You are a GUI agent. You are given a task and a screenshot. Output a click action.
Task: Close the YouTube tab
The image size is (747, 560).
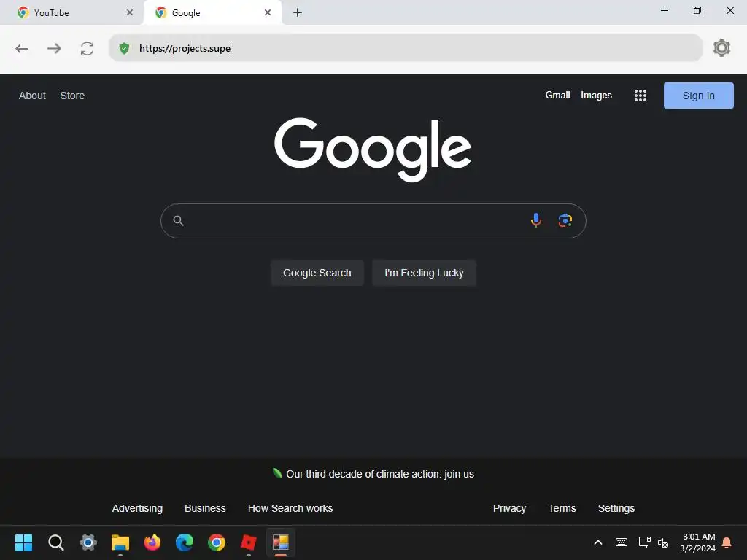click(x=130, y=12)
